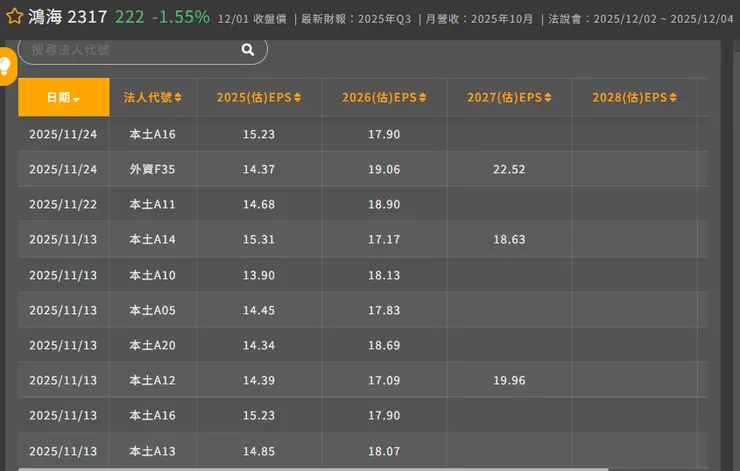Image resolution: width=740 pixels, height=471 pixels.
Task: Click the 最新財報:2025年Q3 text
Action: (356, 19)
